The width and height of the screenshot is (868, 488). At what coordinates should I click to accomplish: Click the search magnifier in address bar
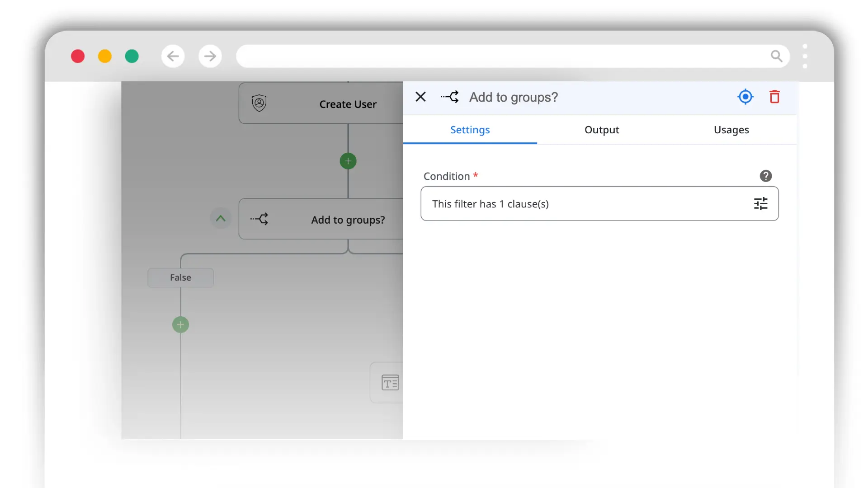(776, 56)
